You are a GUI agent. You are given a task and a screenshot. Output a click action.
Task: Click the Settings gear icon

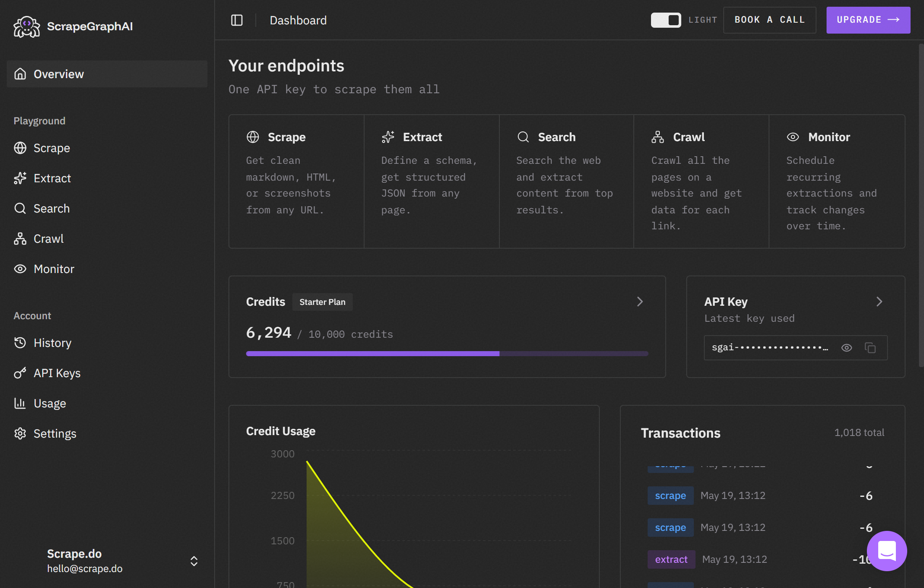(20, 433)
